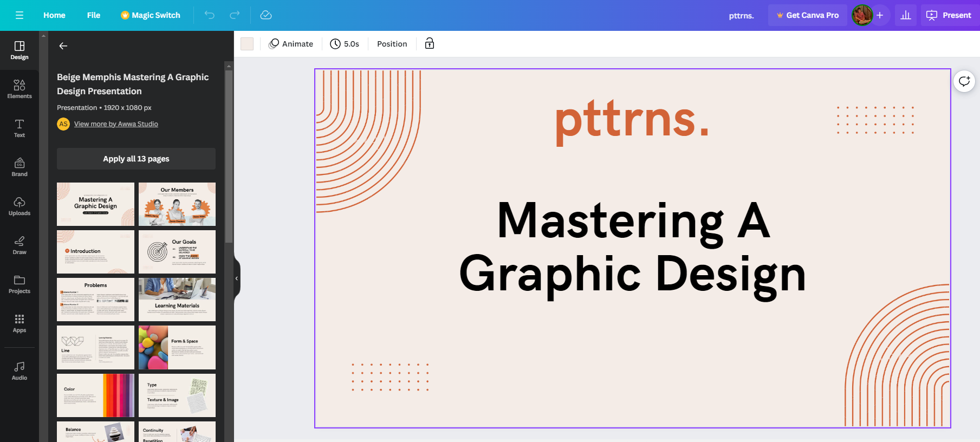Image resolution: width=980 pixels, height=442 pixels.
Task: Open the Elements sidebar panel
Action: point(20,89)
